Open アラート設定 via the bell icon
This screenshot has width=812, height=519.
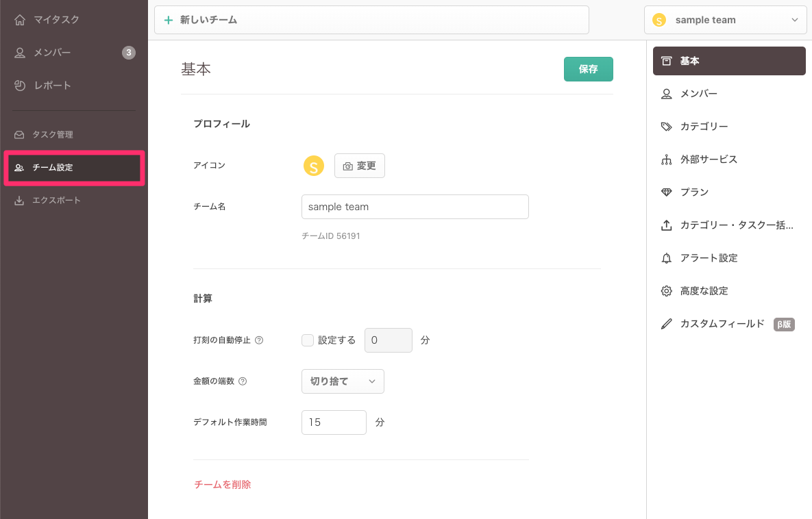point(666,258)
